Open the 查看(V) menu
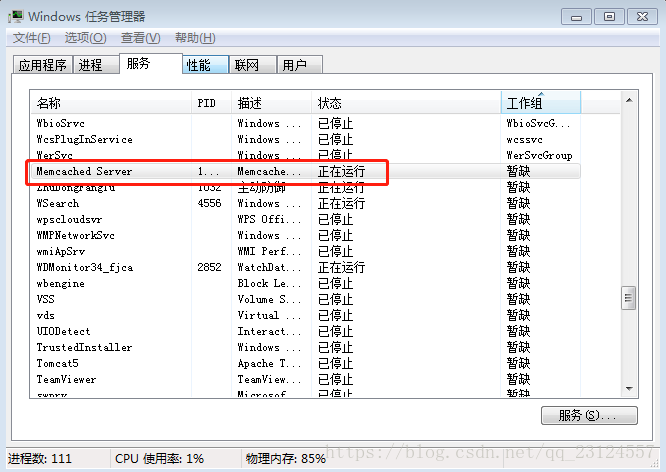The image size is (666, 472). pos(141,38)
